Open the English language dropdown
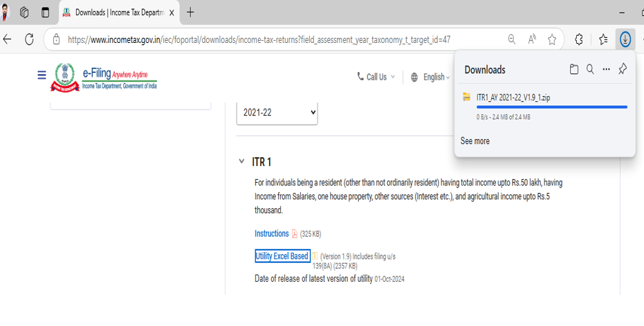The image size is (644, 326). point(430,77)
